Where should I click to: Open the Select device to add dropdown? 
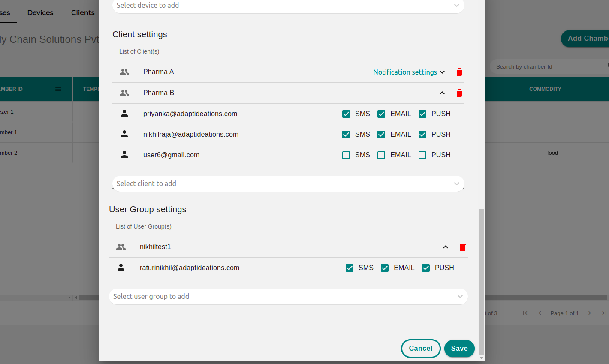click(x=288, y=6)
